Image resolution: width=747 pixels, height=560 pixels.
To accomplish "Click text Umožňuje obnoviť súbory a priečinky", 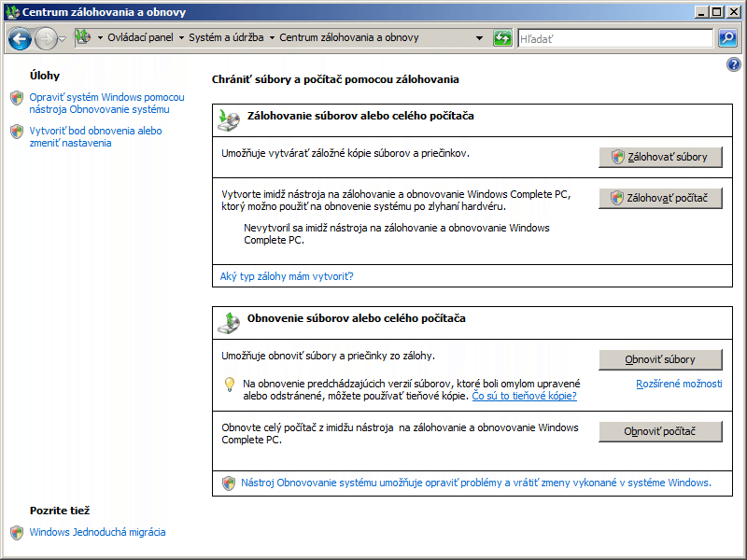I will [329, 356].
